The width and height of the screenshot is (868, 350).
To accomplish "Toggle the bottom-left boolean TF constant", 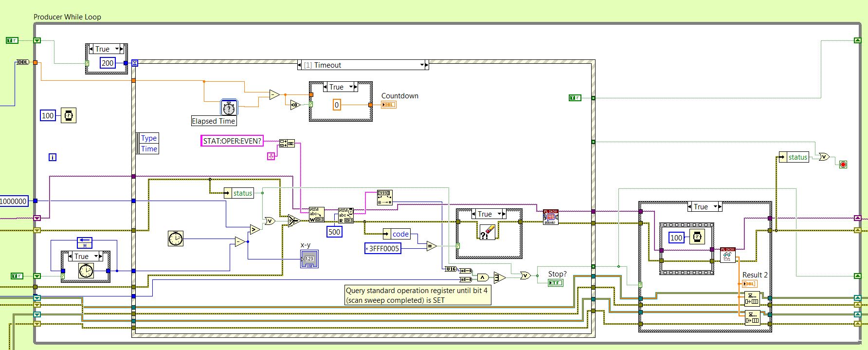I will coord(17,276).
